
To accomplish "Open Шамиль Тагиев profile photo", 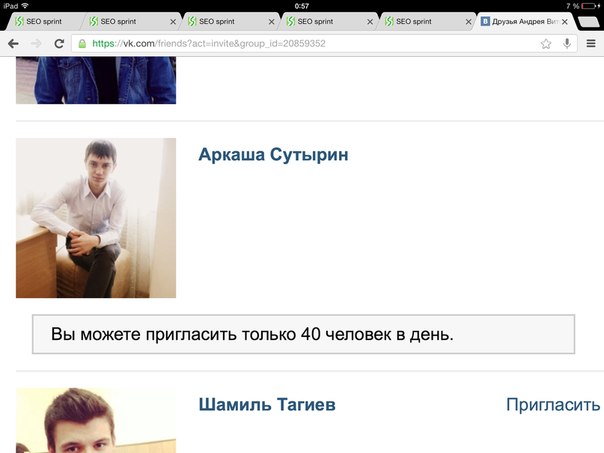I will 96,420.
